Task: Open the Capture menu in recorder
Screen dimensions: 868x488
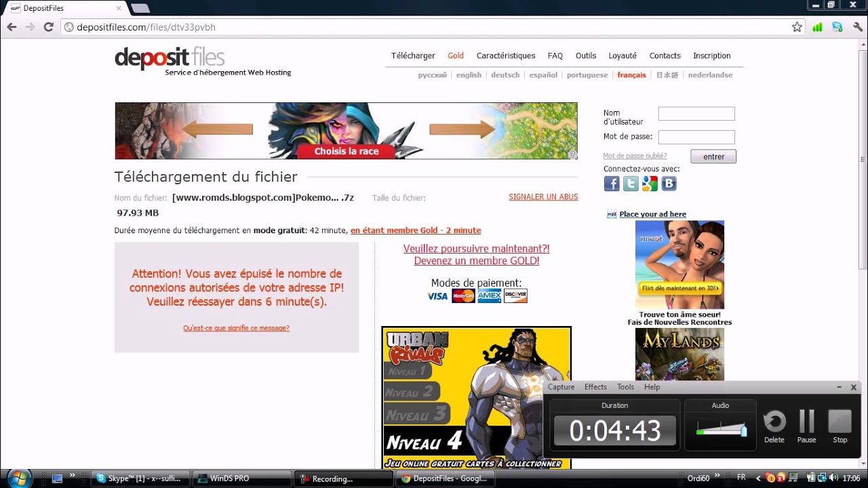Action: tap(561, 387)
